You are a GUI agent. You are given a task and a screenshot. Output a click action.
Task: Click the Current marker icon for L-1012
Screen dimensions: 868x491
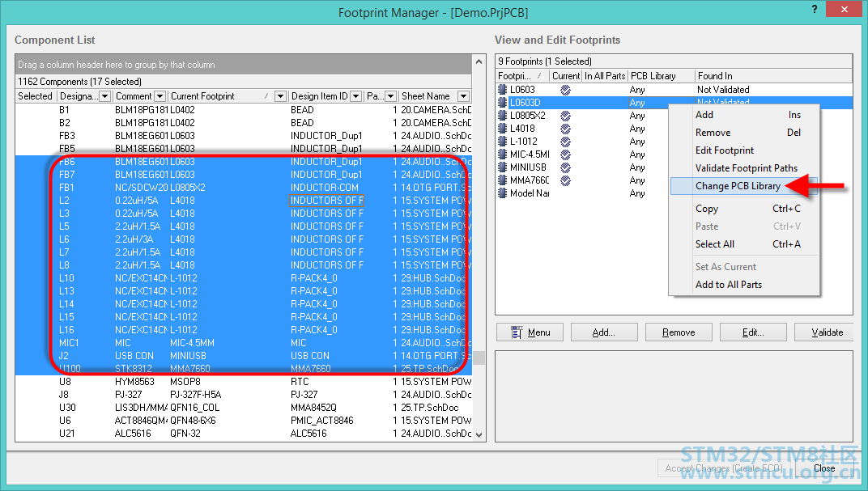[565, 142]
